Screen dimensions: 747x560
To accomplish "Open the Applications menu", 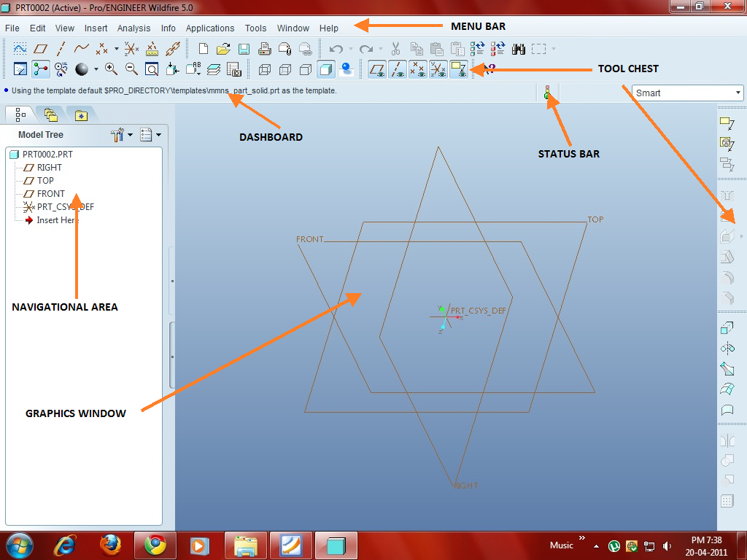I will coord(210,28).
